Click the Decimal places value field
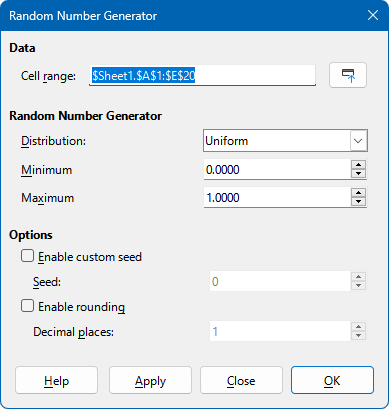Screen dimensions: 389x409 280,331
